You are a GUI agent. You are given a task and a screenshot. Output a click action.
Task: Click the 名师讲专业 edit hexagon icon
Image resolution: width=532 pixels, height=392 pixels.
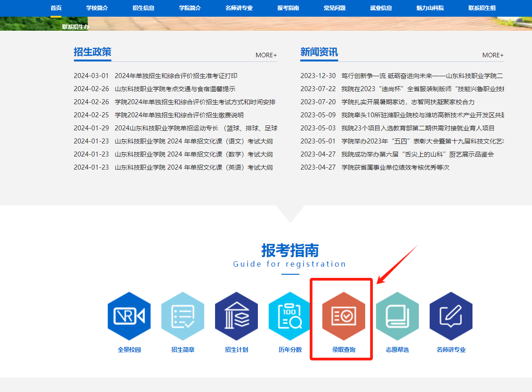pyautogui.click(x=451, y=316)
